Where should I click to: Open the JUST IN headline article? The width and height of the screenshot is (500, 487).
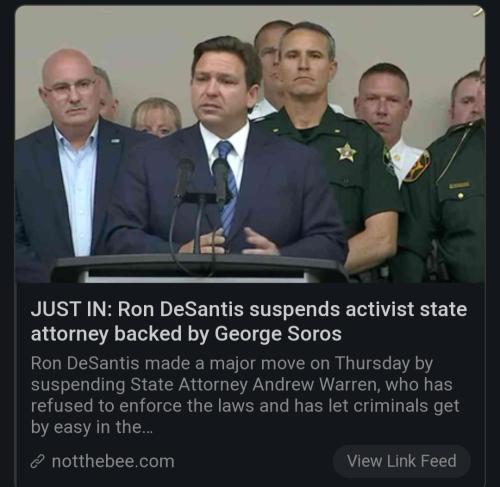(x=249, y=322)
